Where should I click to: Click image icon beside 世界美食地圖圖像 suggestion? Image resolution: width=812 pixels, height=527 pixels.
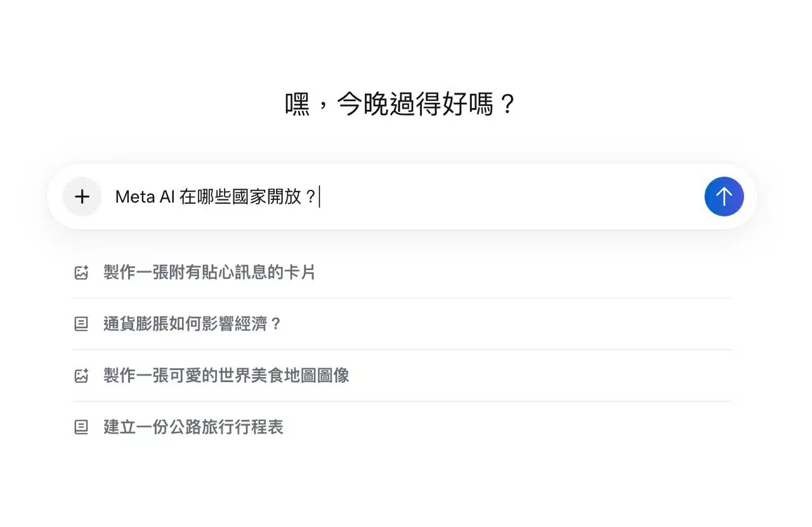[x=81, y=376]
